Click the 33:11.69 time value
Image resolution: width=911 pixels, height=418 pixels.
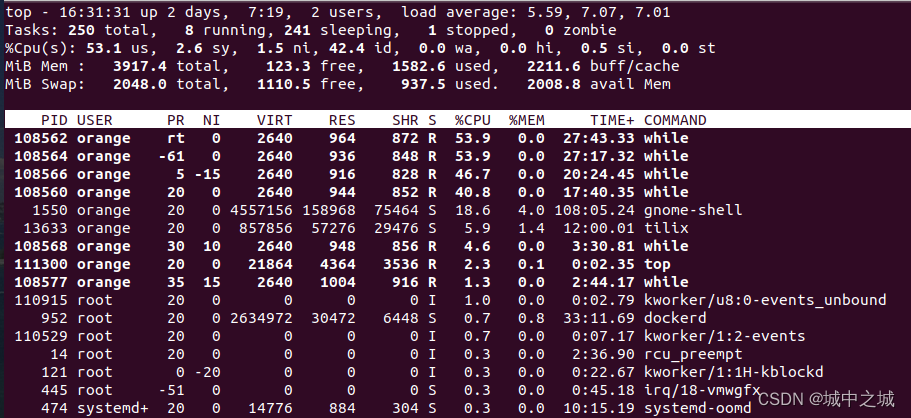598,319
